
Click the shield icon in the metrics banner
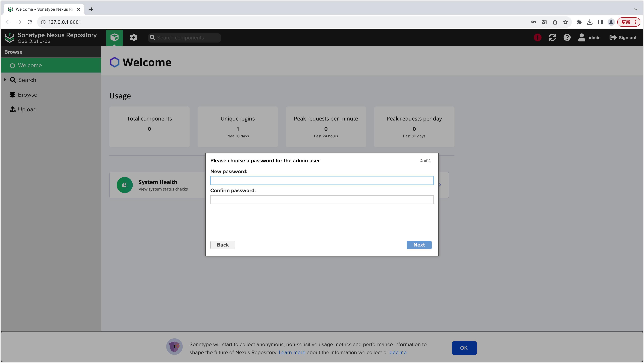pyautogui.click(x=174, y=347)
